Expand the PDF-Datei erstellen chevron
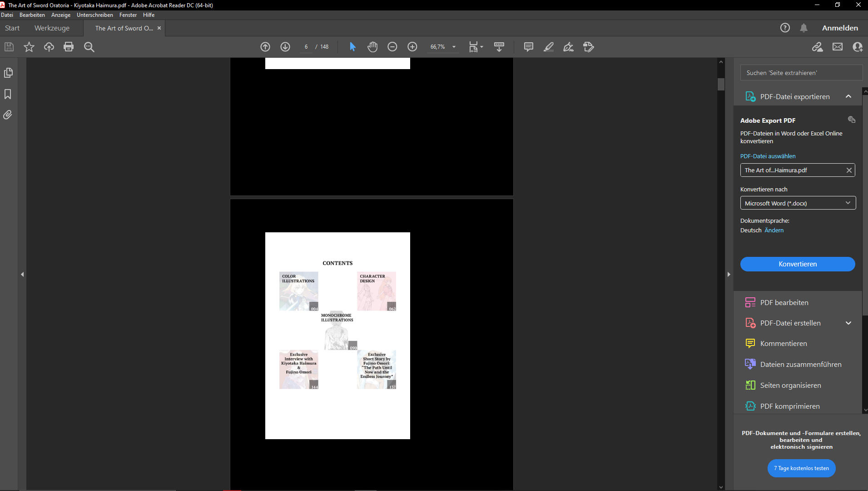 tap(848, 323)
